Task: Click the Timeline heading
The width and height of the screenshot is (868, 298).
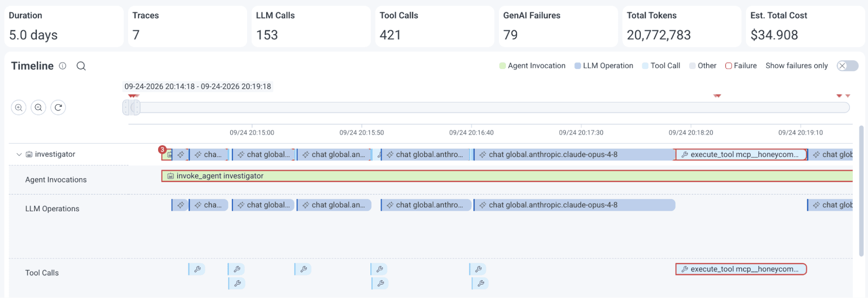Action: (x=33, y=66)
